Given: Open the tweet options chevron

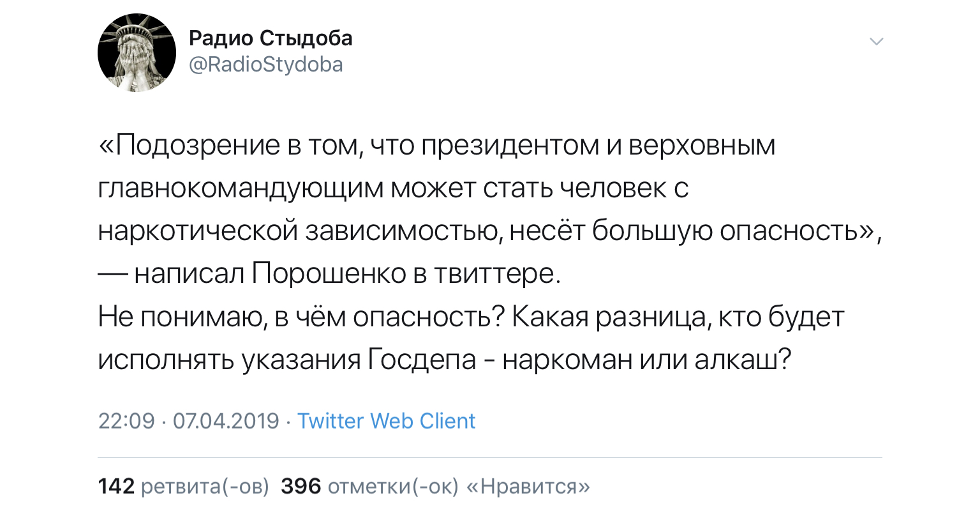Looking at the screenshot, I should pyautogui.click(x=877, y=42).
